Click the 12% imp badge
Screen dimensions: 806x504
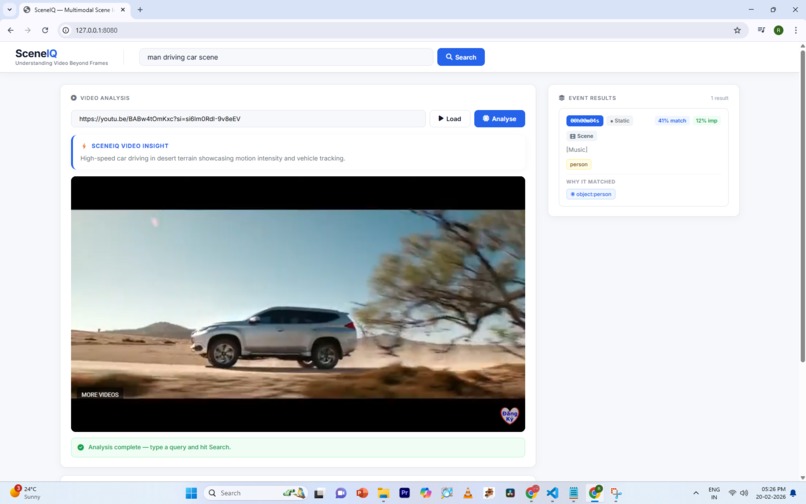coord(706,121)
